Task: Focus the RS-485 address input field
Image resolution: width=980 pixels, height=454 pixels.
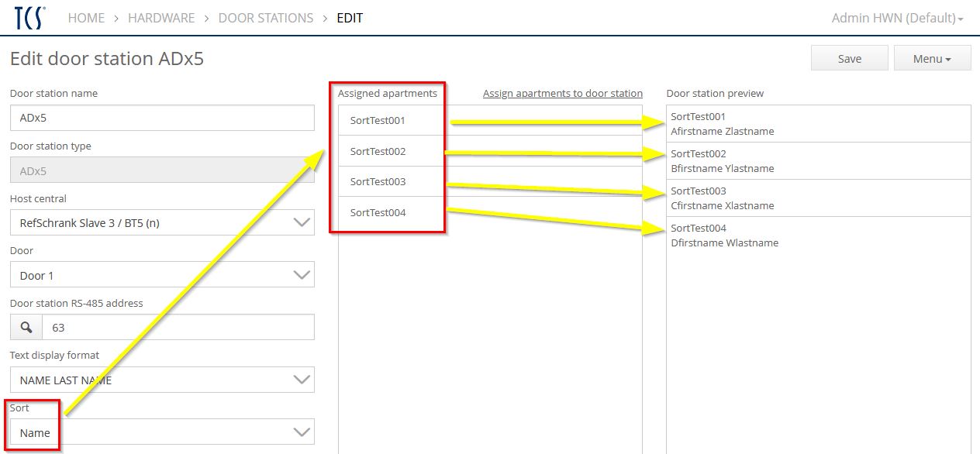Action: point(178,328)
